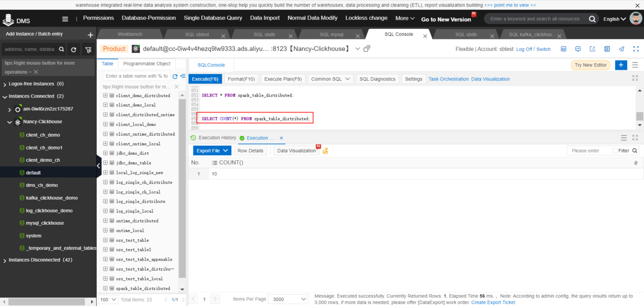The image size is (644, 306).
Task: Collapse the table list side panel
Action: 99,166
